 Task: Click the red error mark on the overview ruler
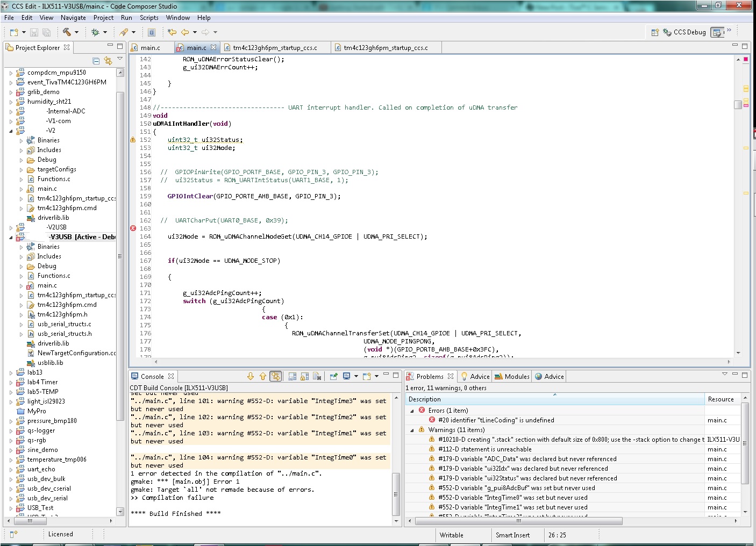(746, 59)
